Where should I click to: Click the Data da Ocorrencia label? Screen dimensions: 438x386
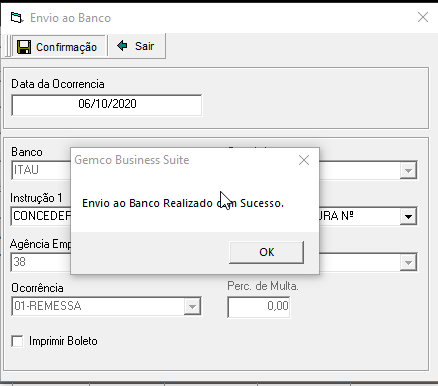58,84
